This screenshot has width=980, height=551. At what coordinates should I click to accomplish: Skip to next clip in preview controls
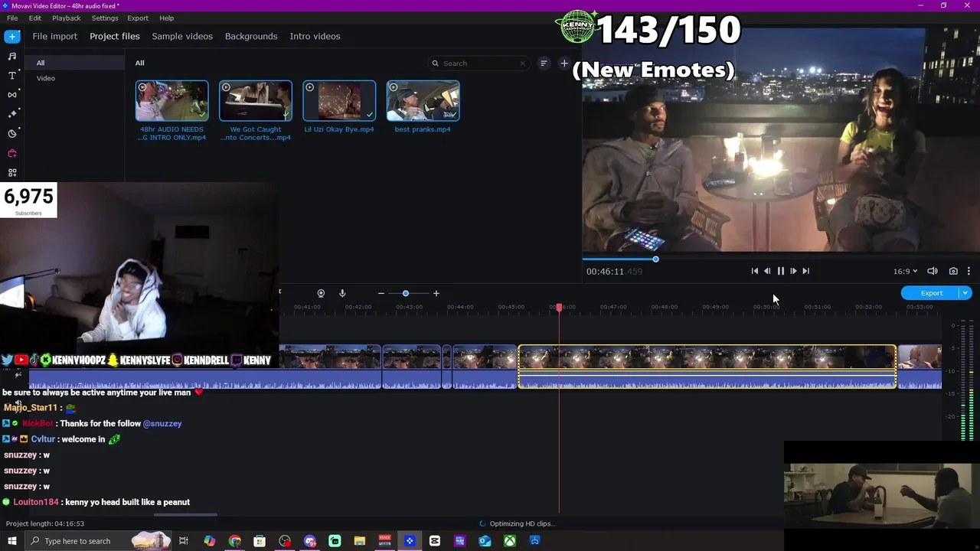[x=805, y=271]
